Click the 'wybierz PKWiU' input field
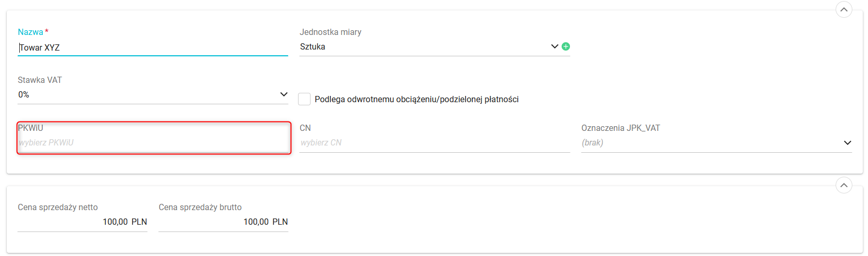The height and width of the screenshot is (256, 868). pos(152,142)
